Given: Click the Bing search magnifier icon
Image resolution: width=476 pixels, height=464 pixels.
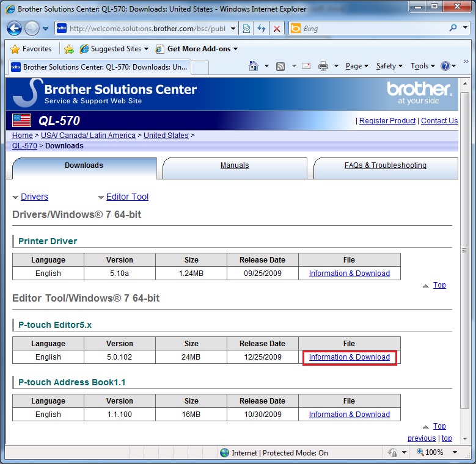Looking at the screenshot, I should click(453, 28).
